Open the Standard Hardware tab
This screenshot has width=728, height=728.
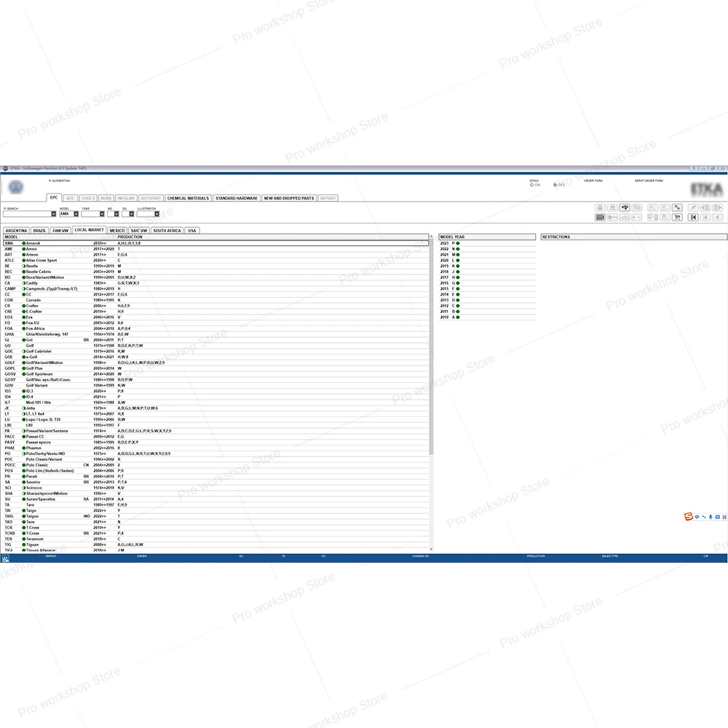237,198
